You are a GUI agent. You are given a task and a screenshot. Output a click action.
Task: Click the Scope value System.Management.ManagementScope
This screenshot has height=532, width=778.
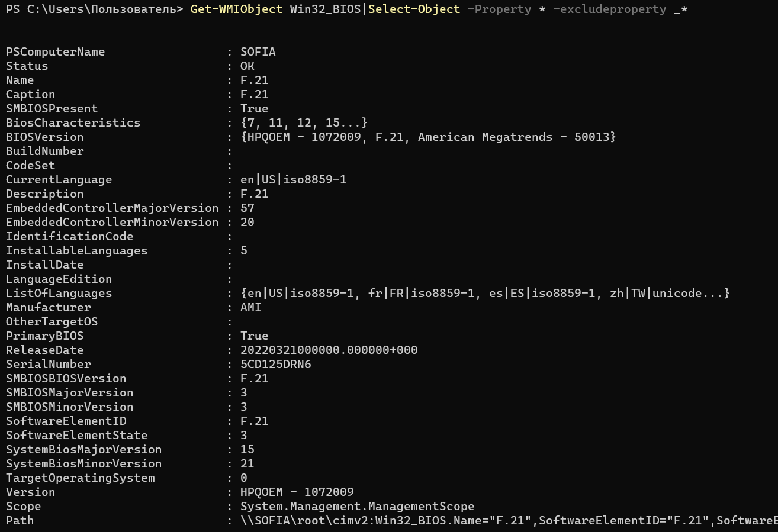coord(357,507)
